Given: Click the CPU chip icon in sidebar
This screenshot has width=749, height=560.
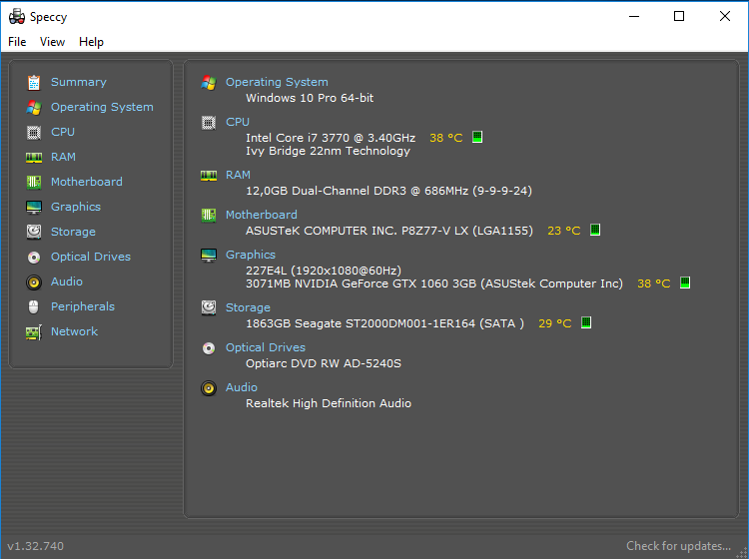Looking at the screenshot, I should (x=34, y=132).
